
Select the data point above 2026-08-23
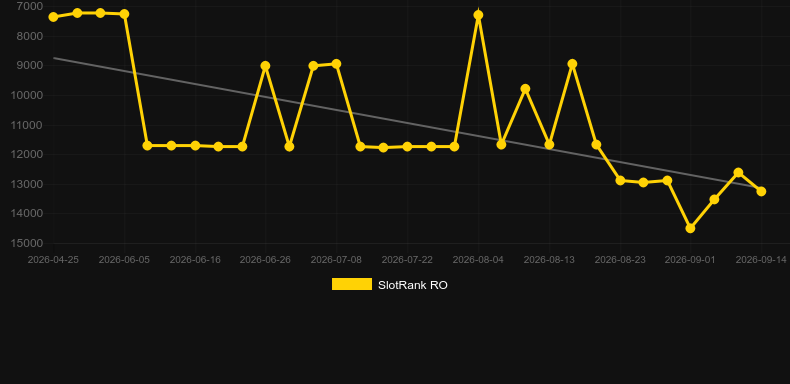click(620, 180)
